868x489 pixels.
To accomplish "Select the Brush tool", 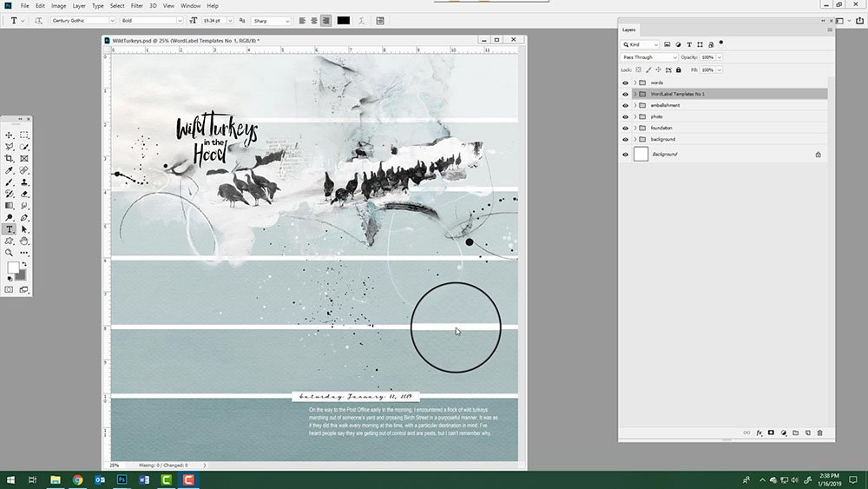I will [x=10, y=182].
